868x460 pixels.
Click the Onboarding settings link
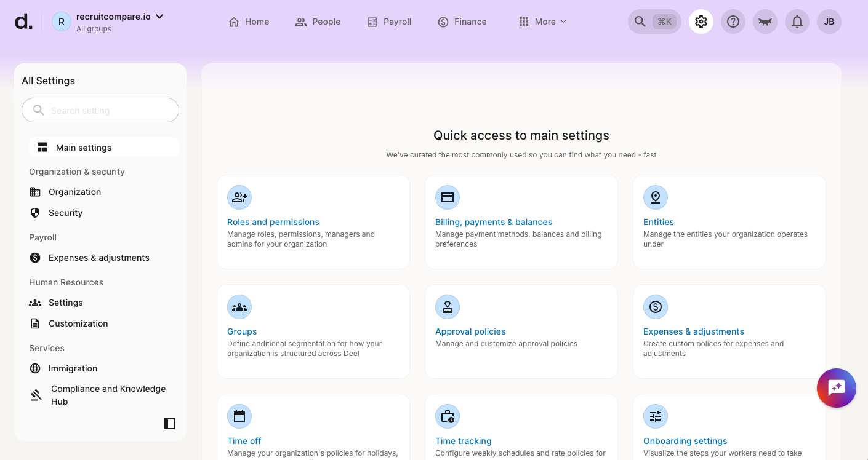tap(685, 441)
